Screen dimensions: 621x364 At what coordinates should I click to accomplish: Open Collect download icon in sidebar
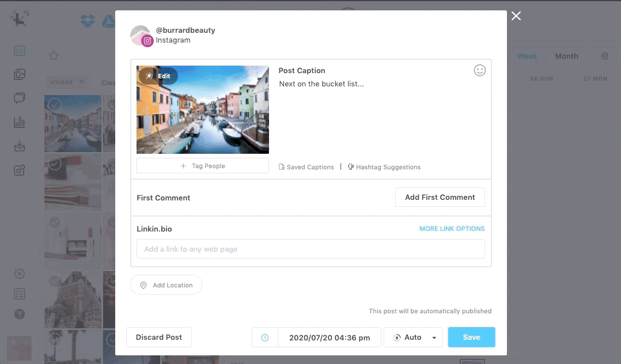(20, 146)
